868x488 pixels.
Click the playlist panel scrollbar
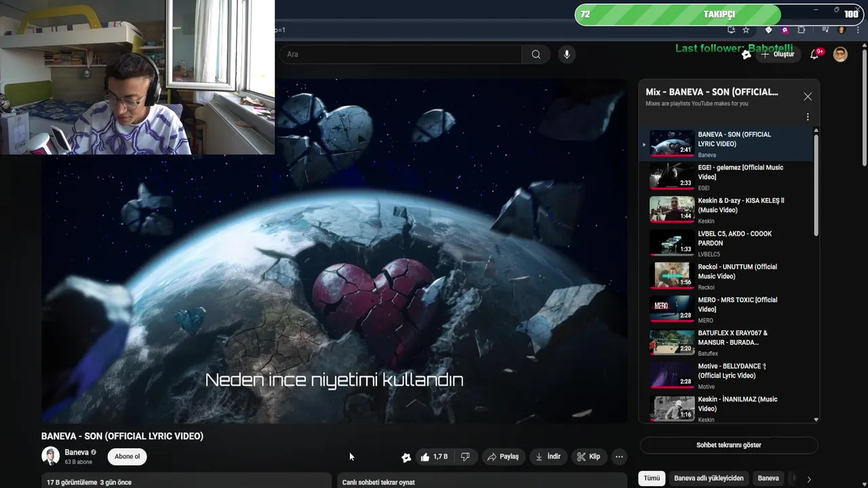pos(816,185)
